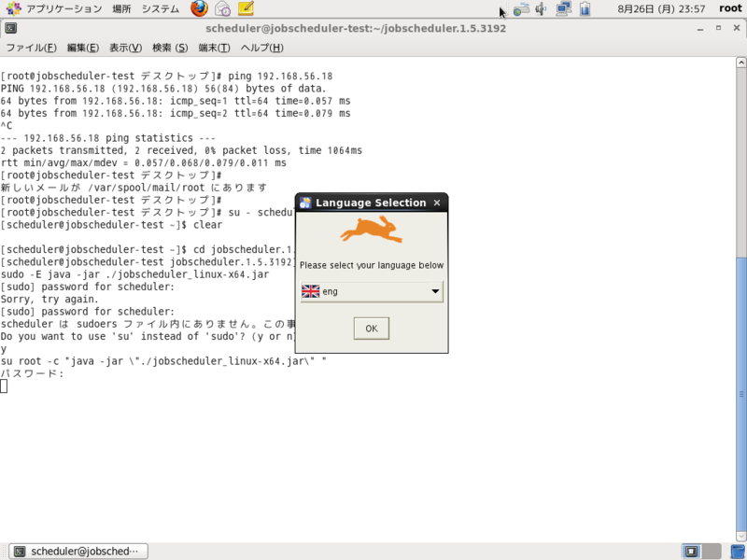Expand the eng language dropdown arrow

tap(435, 291)
